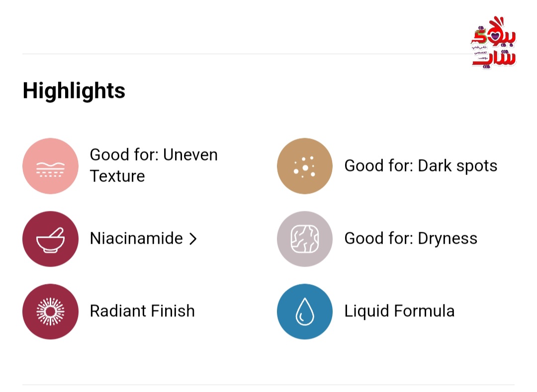Click the Radiant Finish sunburst icon
Image resolution: width=537 pixels, height=392 pixels.
tap(50, 311)
